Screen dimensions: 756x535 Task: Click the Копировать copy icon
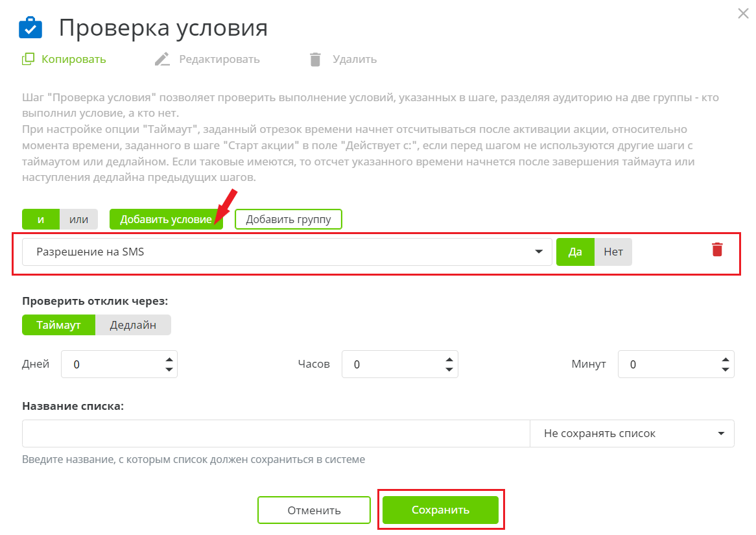[x=29, y=58]
